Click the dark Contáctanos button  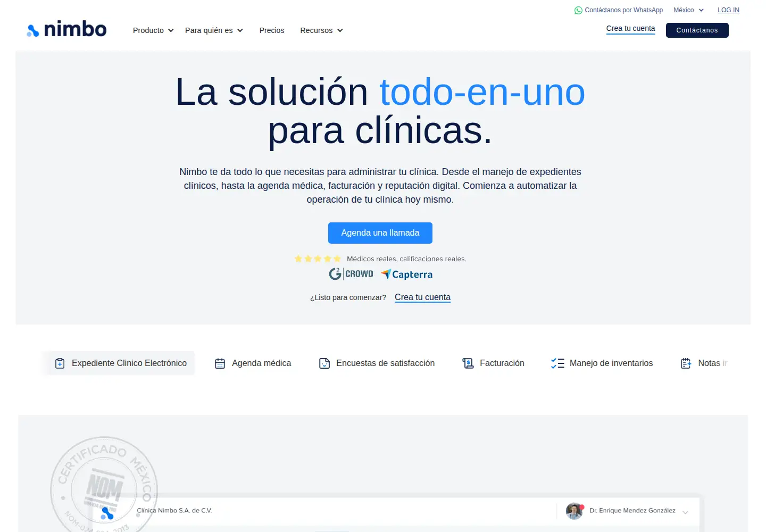(x=697, y=30)
